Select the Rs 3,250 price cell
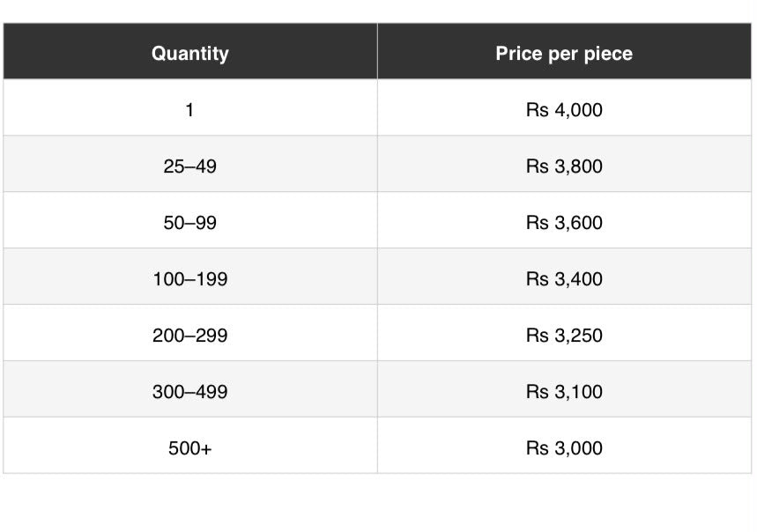 tap(564, 333)
